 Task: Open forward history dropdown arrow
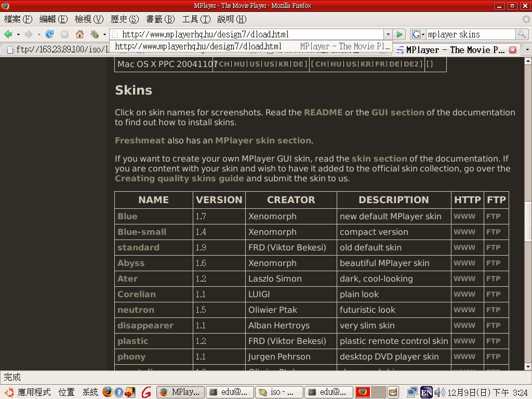(39, 35)
